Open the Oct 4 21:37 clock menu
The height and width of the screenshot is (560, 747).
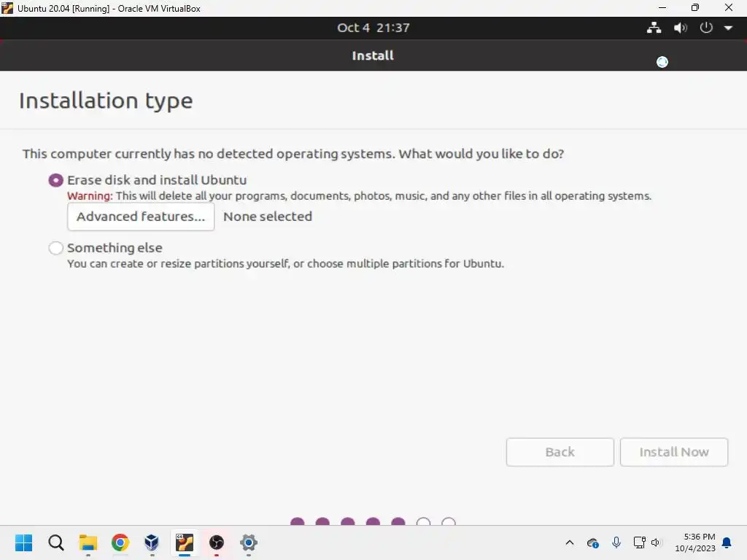coord(373,28)
